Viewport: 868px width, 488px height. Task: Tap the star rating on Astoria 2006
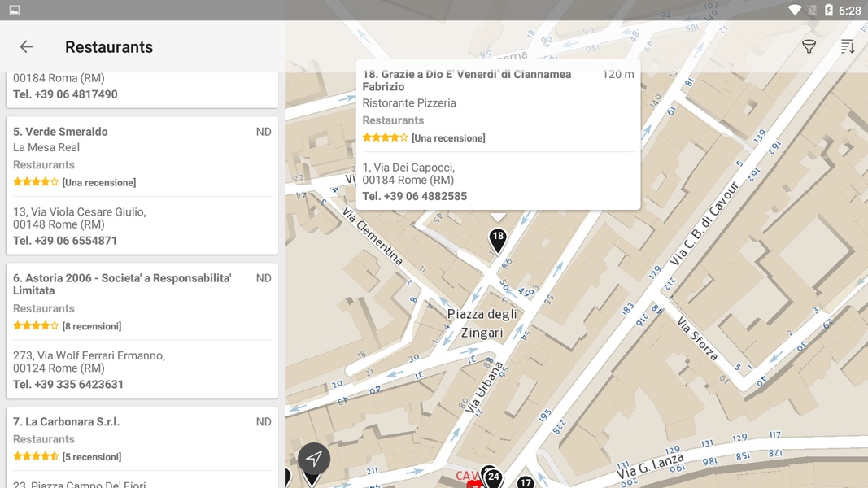coord(36,326)
